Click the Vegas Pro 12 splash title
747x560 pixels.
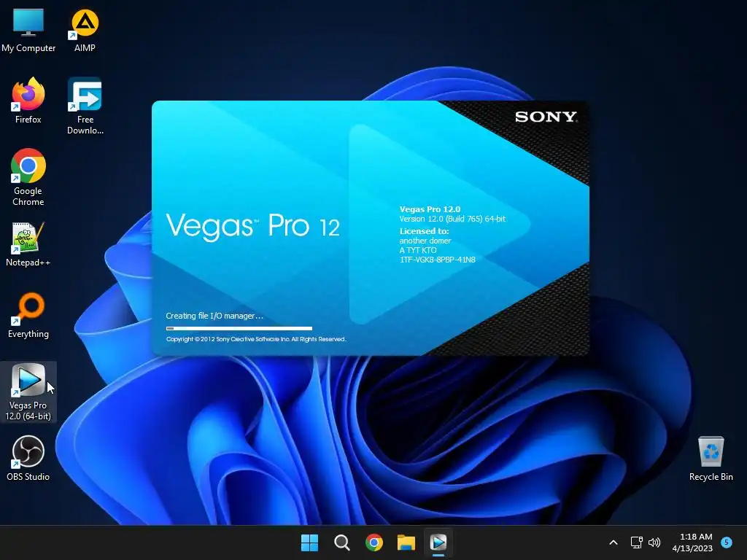pyautogui.click(x=252, y=226)
